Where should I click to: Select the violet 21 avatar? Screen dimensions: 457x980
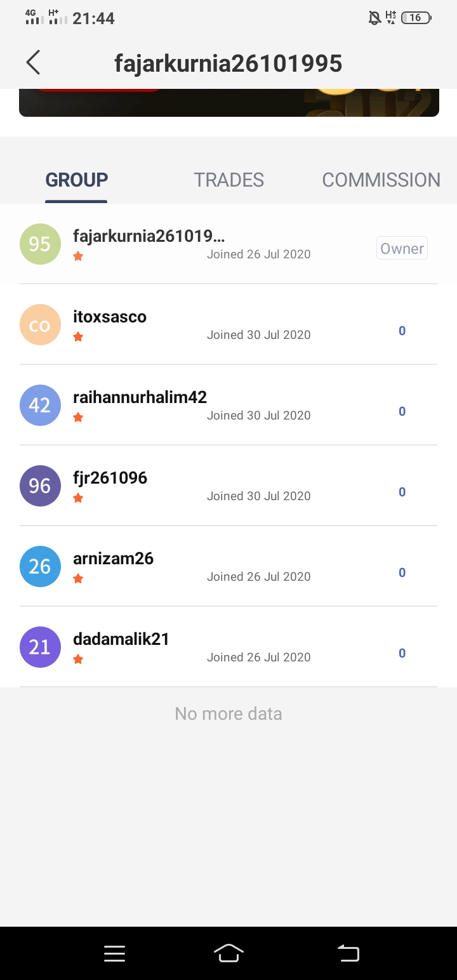pyautogui.click(x=40, y=647)
